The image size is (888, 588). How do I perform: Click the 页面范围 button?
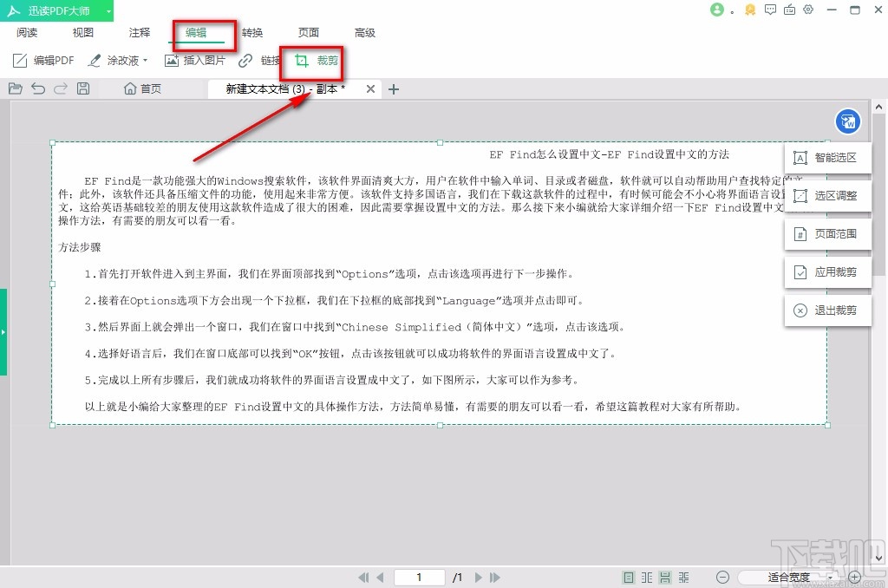827,234
